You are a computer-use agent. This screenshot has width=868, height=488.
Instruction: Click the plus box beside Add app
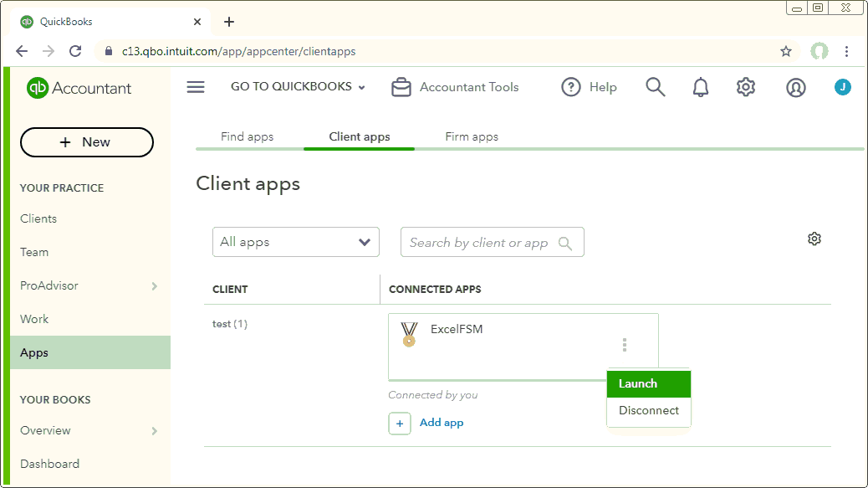(400, 424)
